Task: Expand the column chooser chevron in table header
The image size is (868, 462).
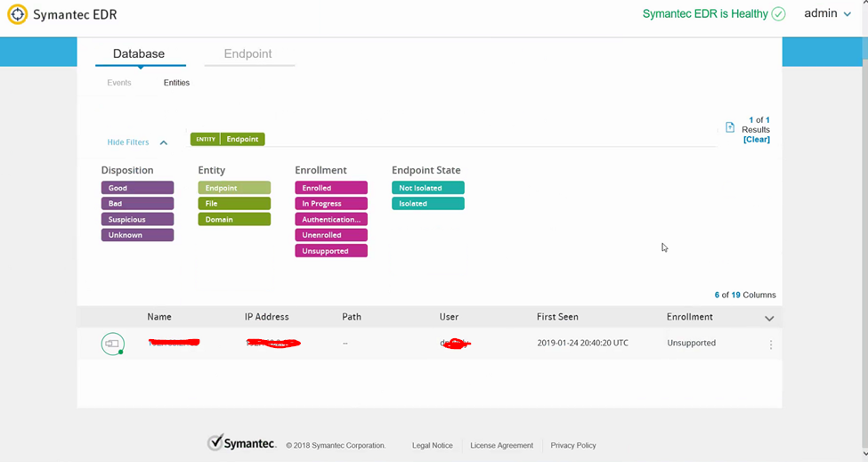Action: [x=769, y=318]
